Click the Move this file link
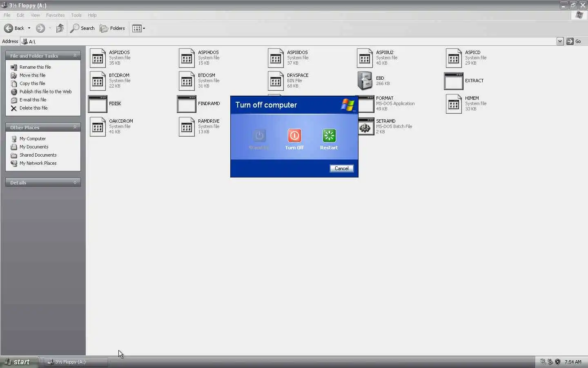Viewport: 588px width, 368px height. tap(33, 75)
